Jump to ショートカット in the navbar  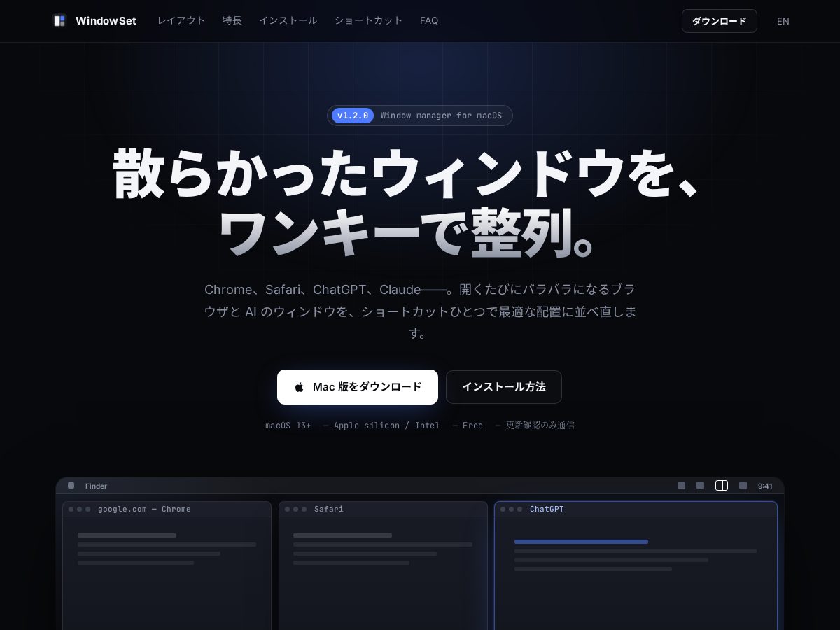pyautogui.click(x=369, y=21)
